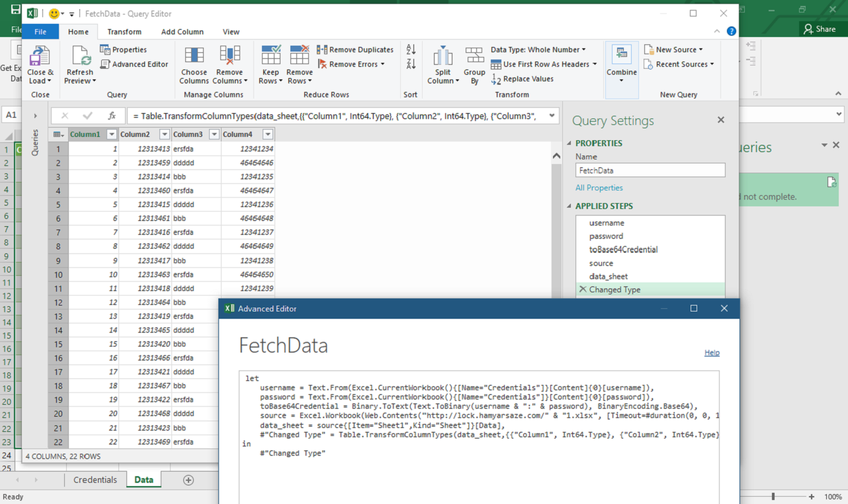Image resolution: width=848 pixels, height=504 pixels.
Task: Click the Query Editor help icon
Action: pyautogui.click(x=732, y=31)
